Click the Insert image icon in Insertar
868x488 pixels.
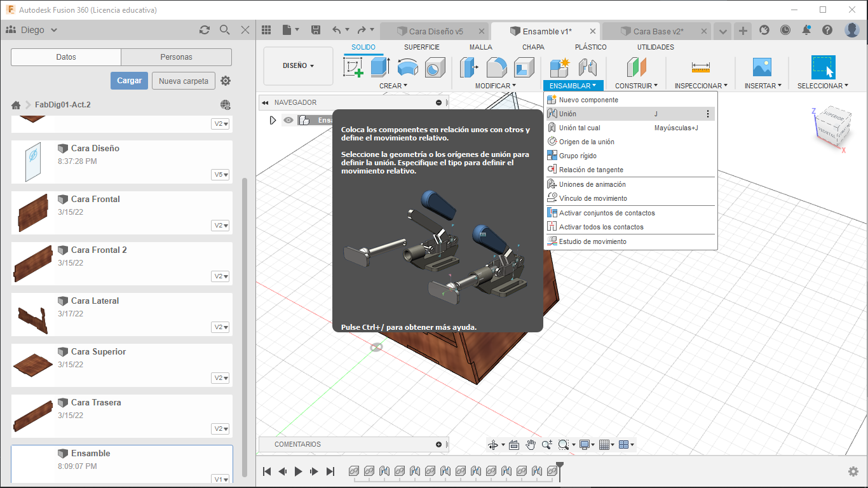click(761, 67)
